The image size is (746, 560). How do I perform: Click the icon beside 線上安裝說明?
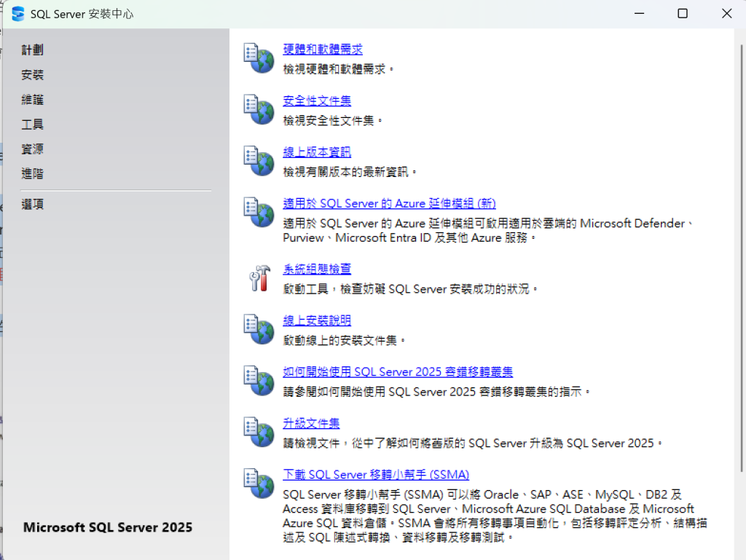tap(259, 329)
